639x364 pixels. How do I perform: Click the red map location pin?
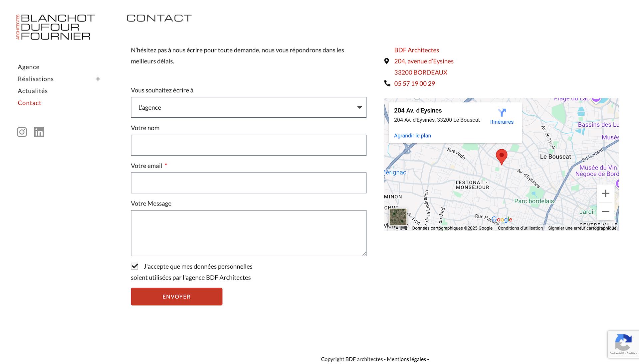pos(501,156)
